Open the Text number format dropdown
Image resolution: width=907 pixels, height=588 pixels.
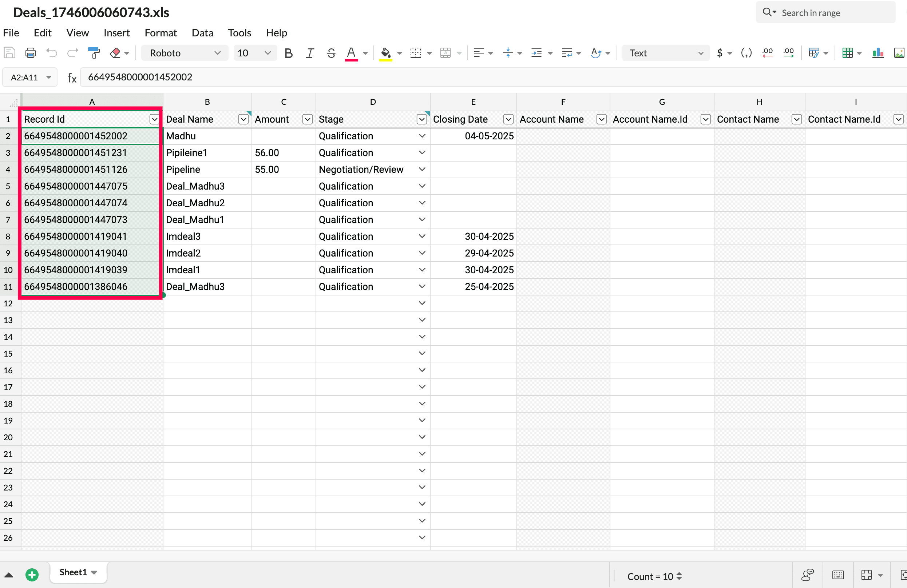tap(665, 53)
